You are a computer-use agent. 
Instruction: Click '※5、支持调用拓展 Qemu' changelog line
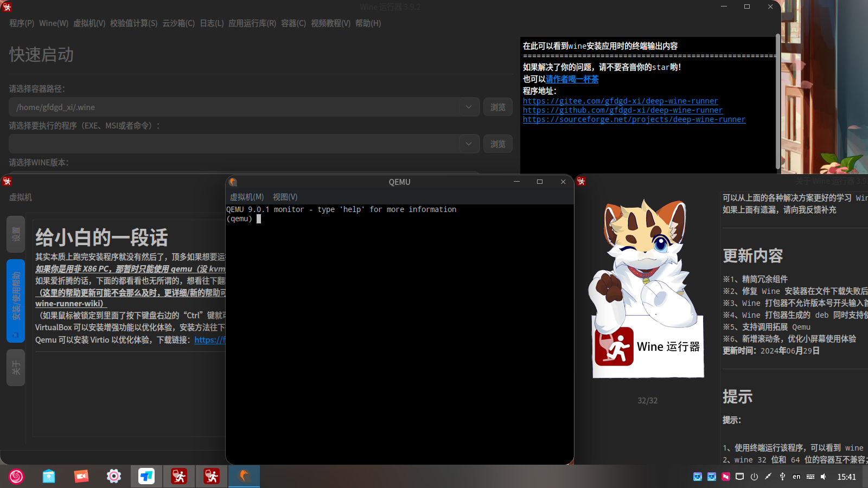coord(767,327)
